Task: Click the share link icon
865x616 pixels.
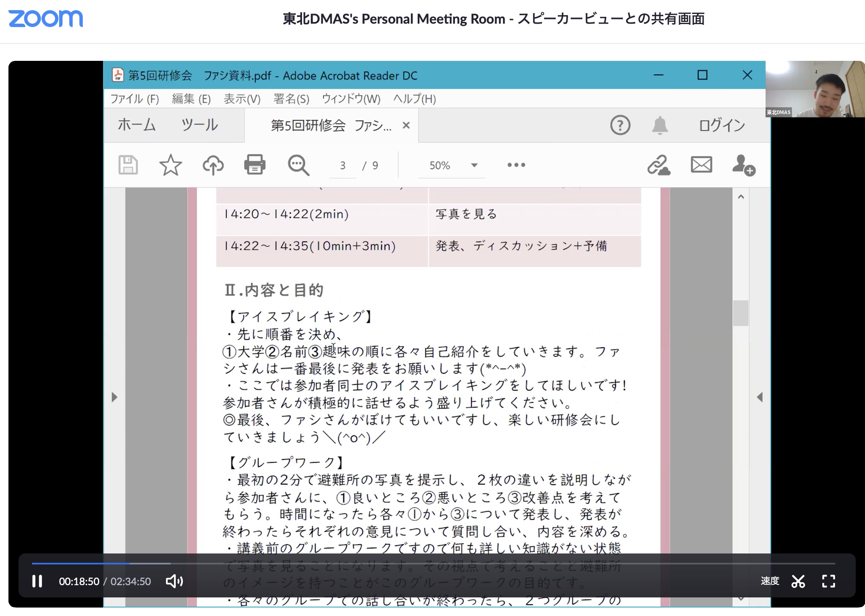Action: 658,165
